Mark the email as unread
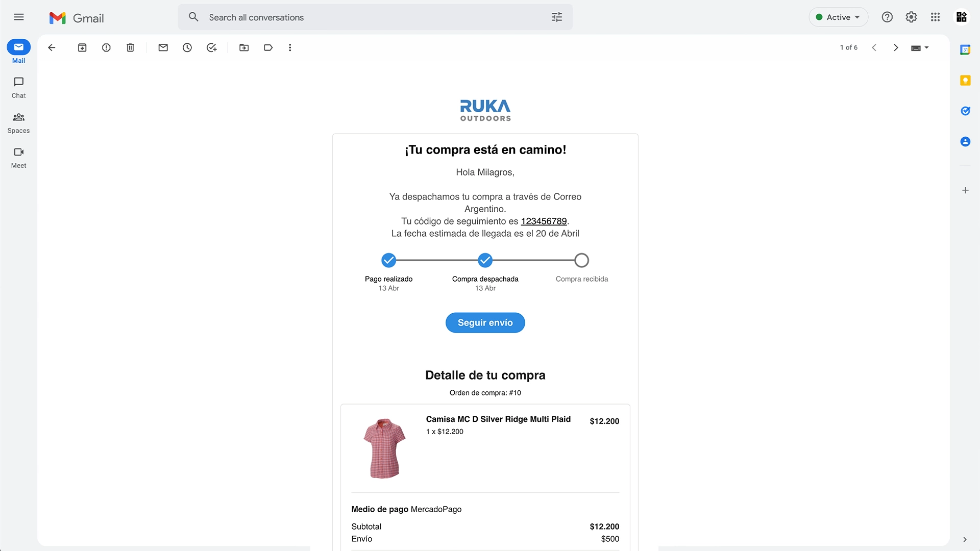 (x=163, y=47)
